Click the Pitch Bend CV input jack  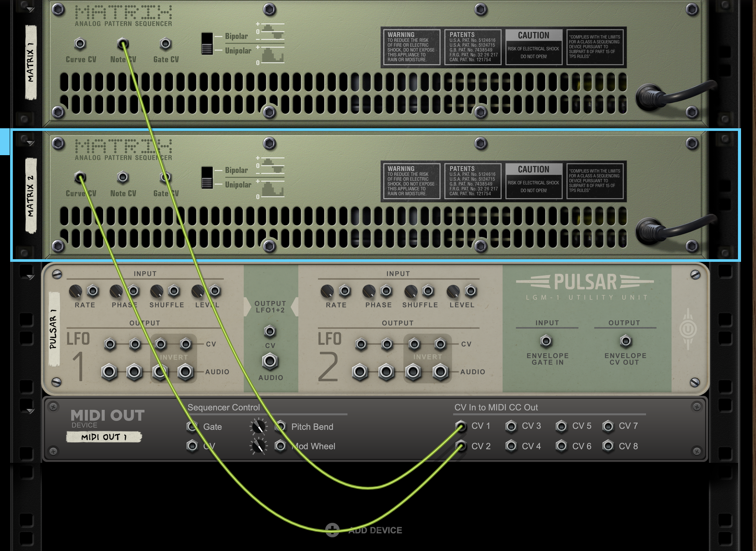pos(280,426)
